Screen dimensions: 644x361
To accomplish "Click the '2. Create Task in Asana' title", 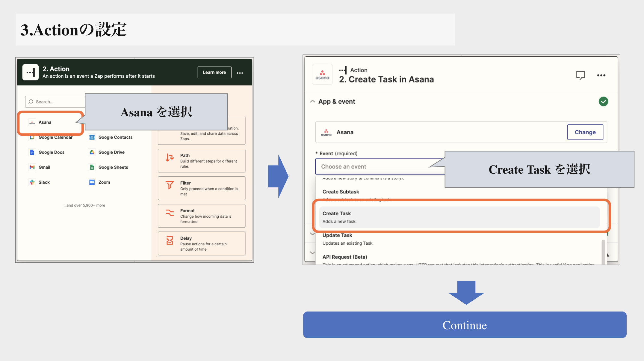I will click(x=386, y=79).
